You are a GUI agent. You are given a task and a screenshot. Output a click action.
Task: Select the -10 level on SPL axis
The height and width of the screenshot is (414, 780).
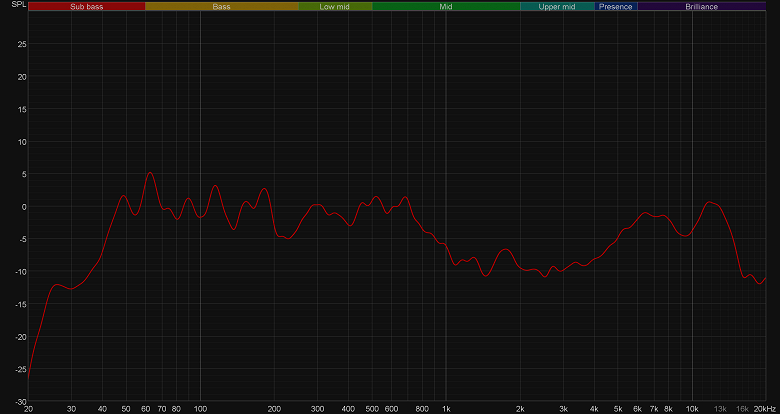click(x=20, y=271)
